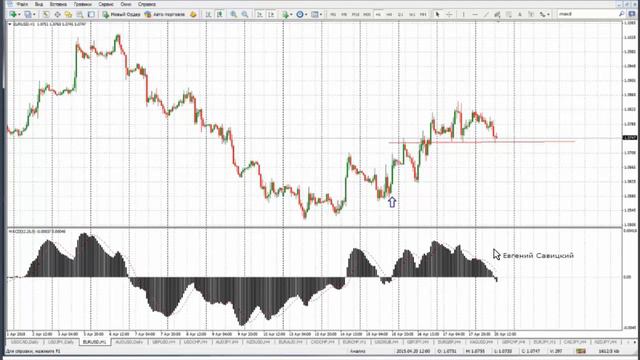Select the Fibonacci Retracement tool
Viewport: 640px width, 360px height.
(x=509, y=14)
